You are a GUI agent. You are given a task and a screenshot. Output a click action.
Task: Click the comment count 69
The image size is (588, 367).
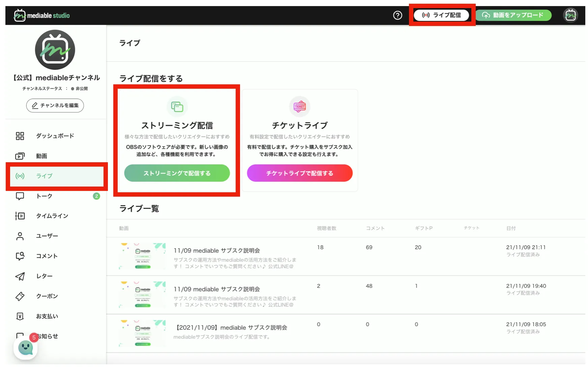(369, 247)
